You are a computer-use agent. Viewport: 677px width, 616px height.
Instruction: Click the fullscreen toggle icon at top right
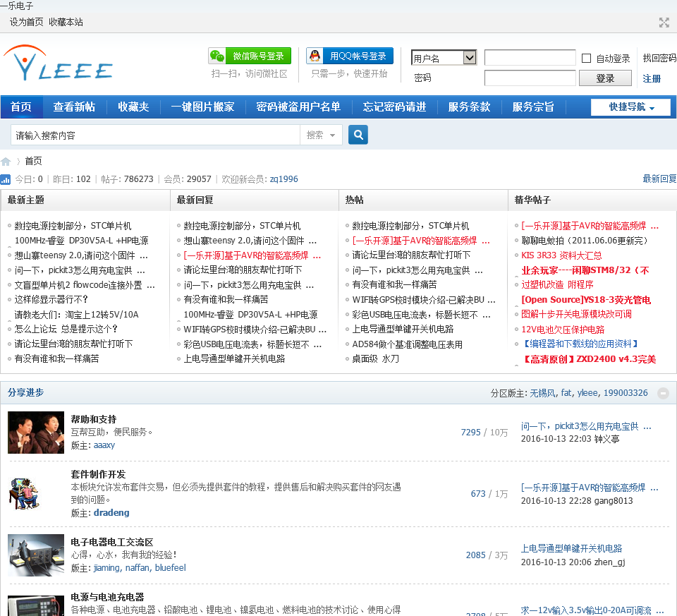[664, 23]
